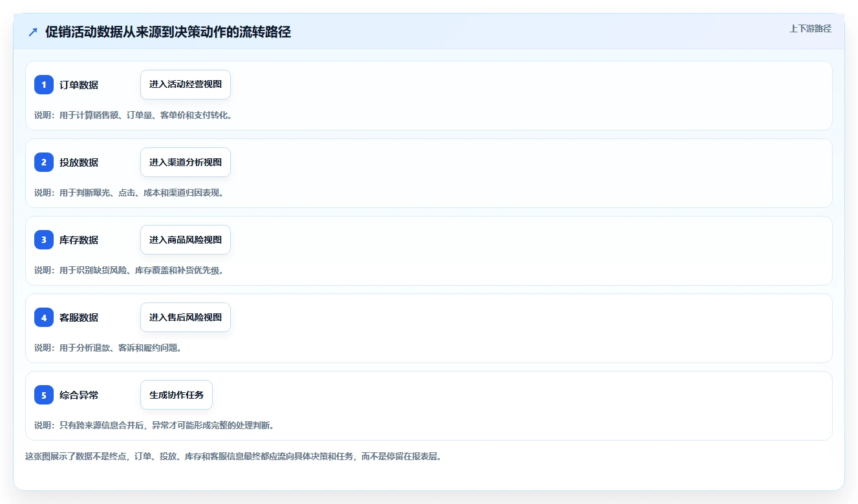Click the step 3 number badge
This screenshot has width=858, height=504.
pos(44,240)
